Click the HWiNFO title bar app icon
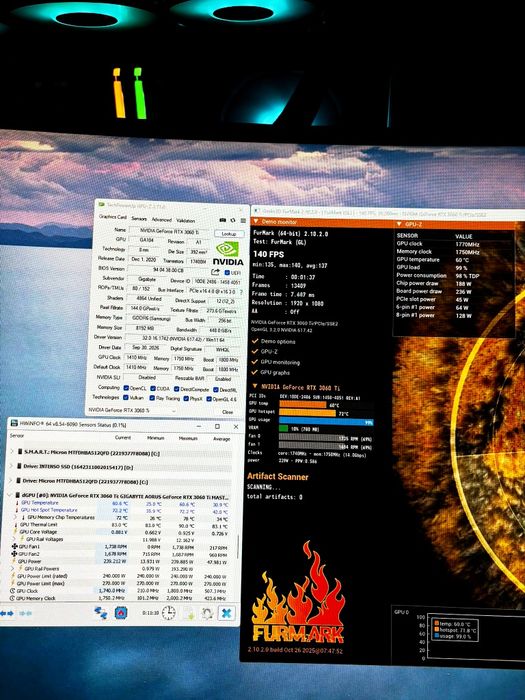525x700 pixels. click(x=14, y=424)
